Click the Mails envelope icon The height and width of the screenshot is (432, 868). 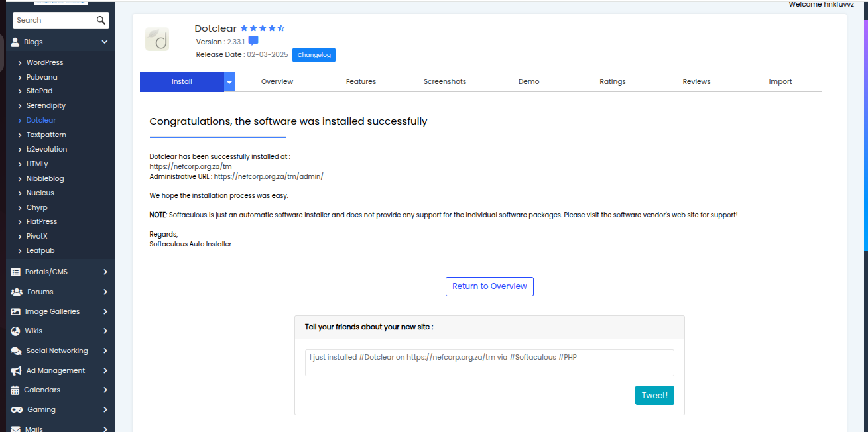pos(15,429)
